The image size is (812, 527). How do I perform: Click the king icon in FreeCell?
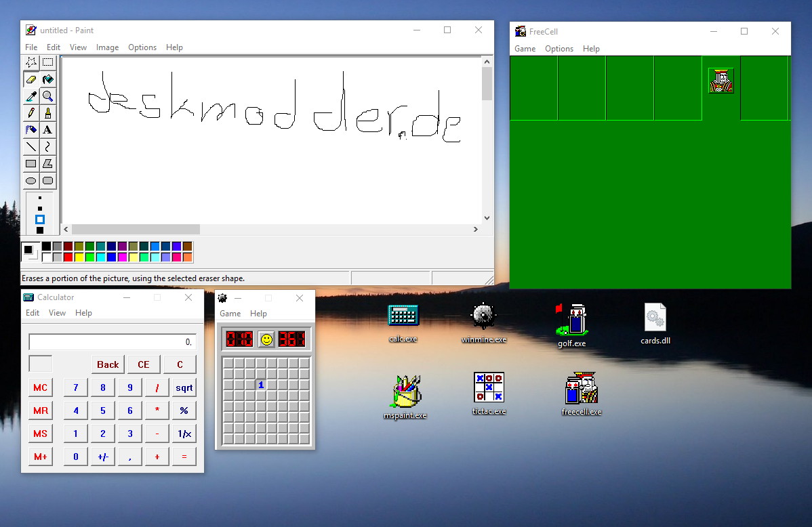click(x=721, y=81)
